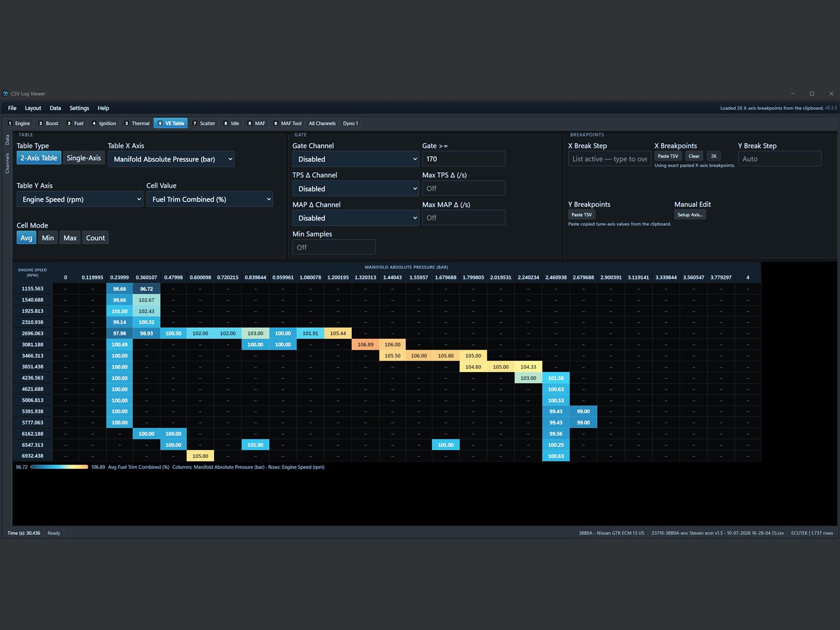Click Y Breakpoints Paste TSV button
840x630 pixels.
click(582, 215)
